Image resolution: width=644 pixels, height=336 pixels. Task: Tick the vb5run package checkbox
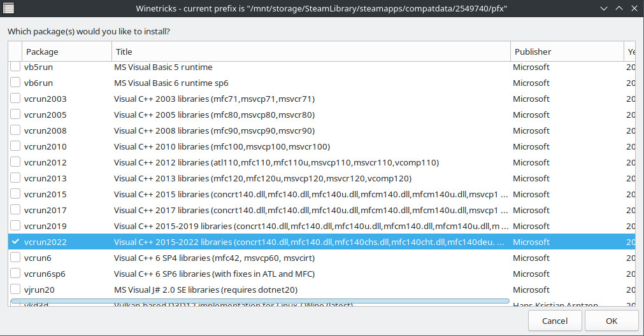15,66
